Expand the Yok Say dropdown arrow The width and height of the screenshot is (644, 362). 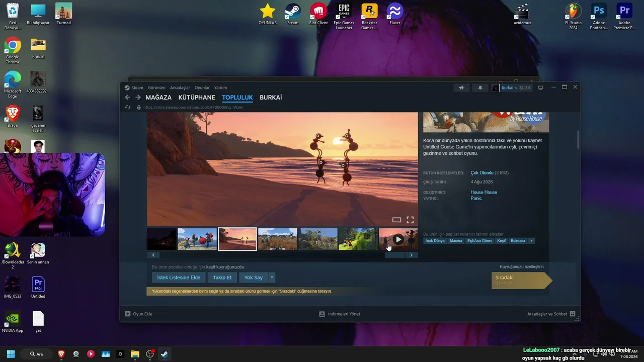272,278
